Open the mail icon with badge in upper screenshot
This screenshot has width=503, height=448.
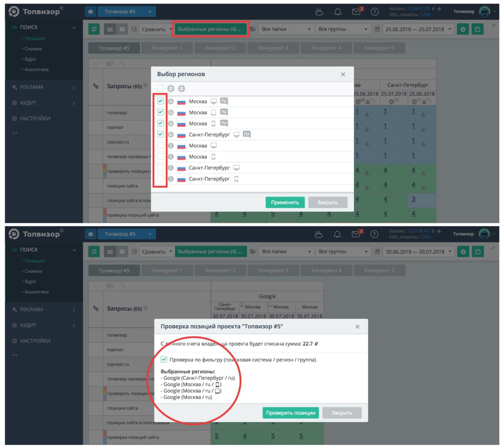(x=357, y=11)
